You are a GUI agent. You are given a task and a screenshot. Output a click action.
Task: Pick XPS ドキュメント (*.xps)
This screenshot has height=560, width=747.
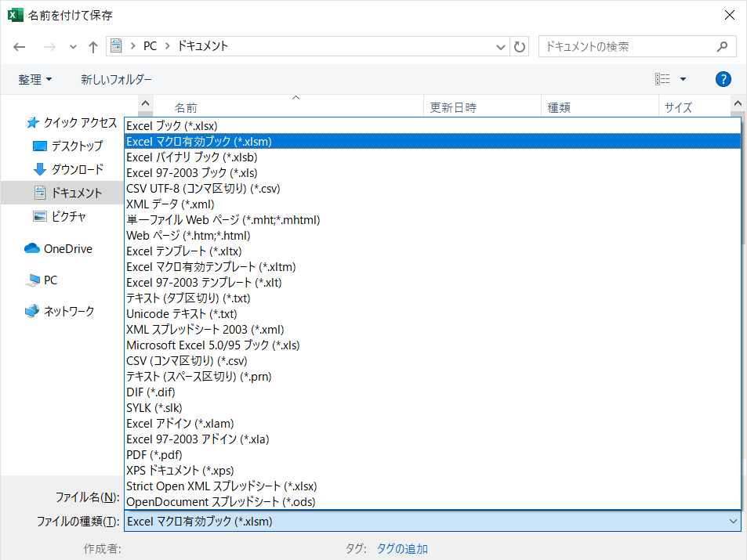pyautogui.click(x=433, y=471)
